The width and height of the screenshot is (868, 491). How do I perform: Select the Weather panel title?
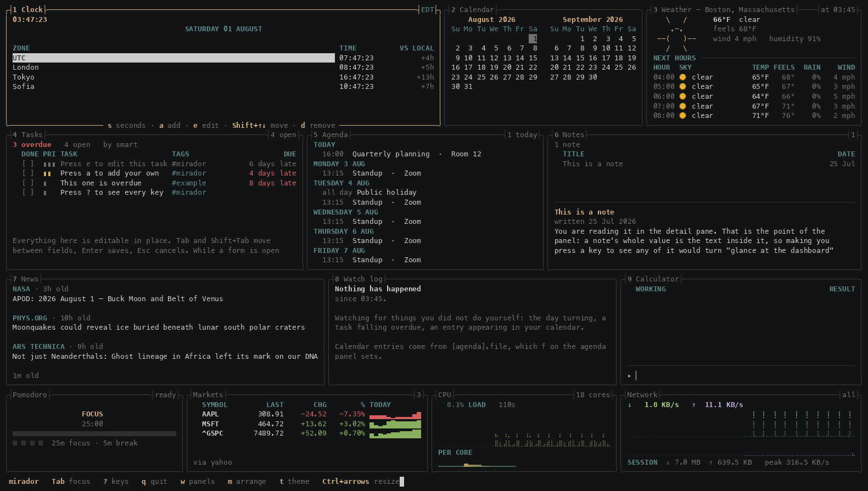[724, 10]
